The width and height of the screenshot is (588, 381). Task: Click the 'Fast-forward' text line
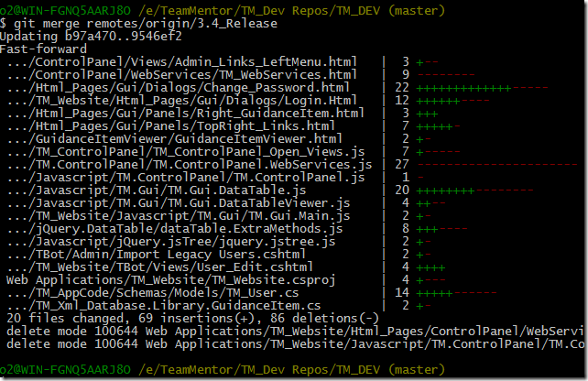[x=43, y=49]
